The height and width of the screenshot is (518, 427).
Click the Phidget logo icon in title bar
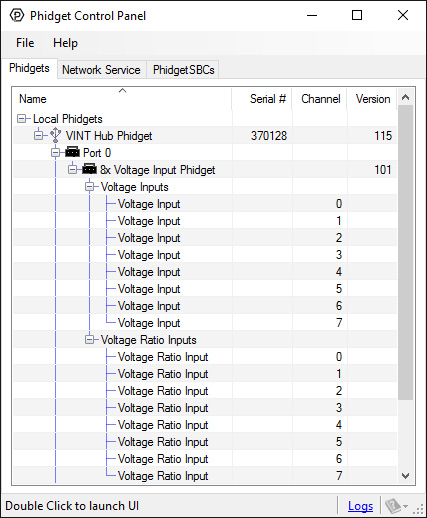tap(17, 15)
